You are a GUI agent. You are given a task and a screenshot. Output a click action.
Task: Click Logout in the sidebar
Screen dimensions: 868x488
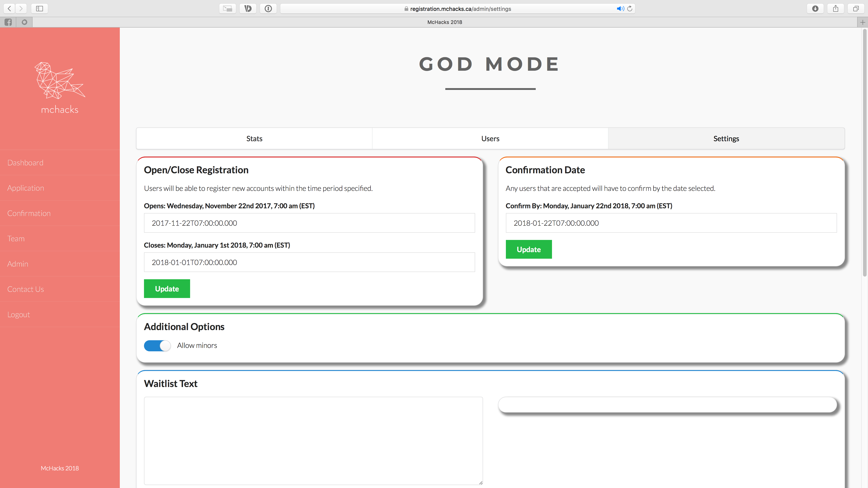(x=19, y=314)
